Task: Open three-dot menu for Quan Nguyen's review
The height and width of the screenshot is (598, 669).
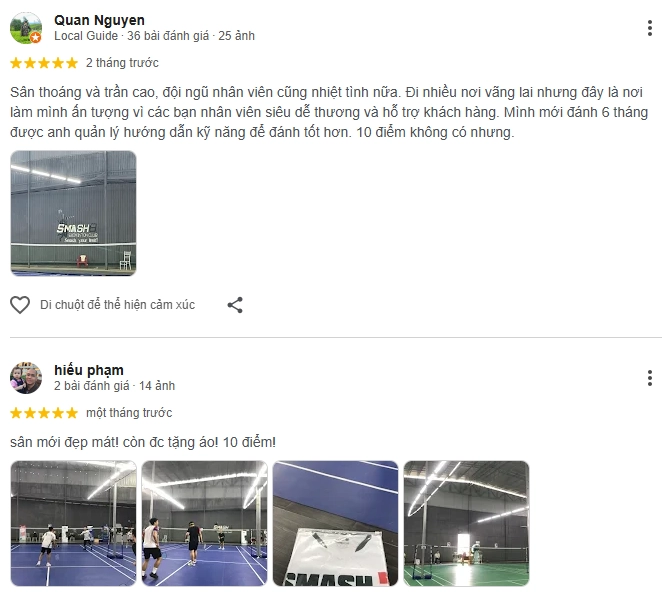Action: pos(649,28)
